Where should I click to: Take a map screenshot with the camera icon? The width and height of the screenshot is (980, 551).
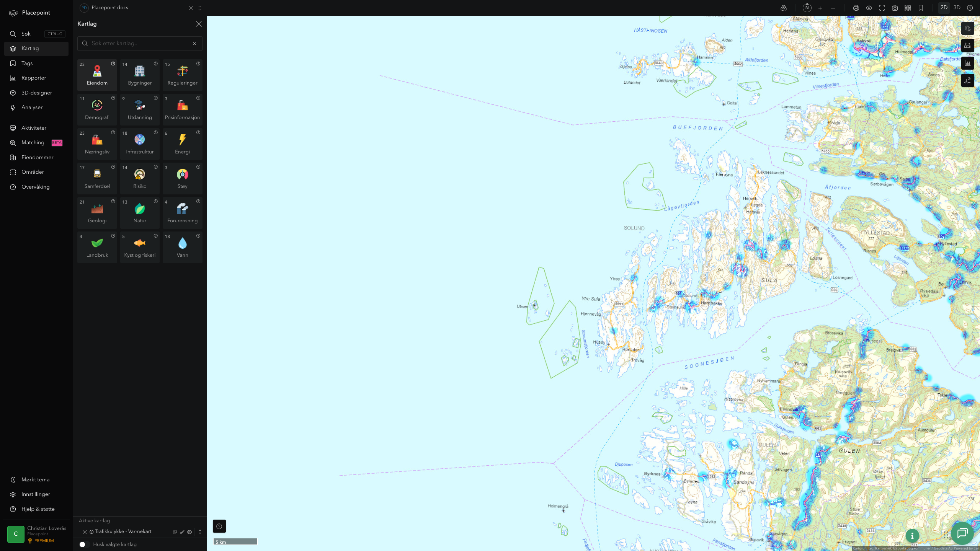[895, 8]
